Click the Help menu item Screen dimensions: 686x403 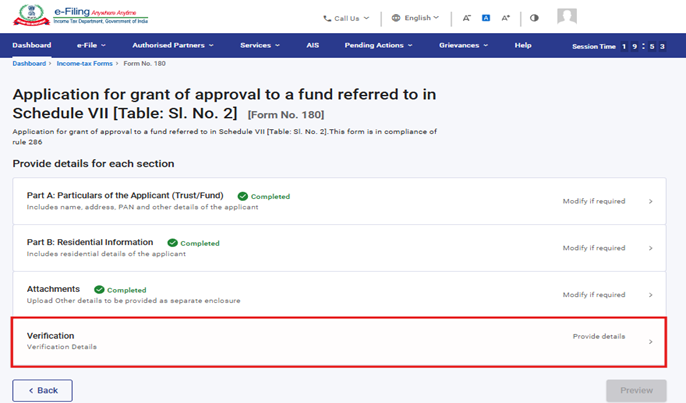(x=523, y=46)
